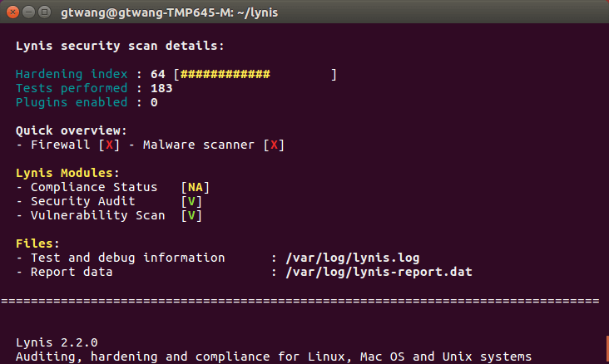
Task: Click the 'Quick overview:' heading
Action: (72, 130)
